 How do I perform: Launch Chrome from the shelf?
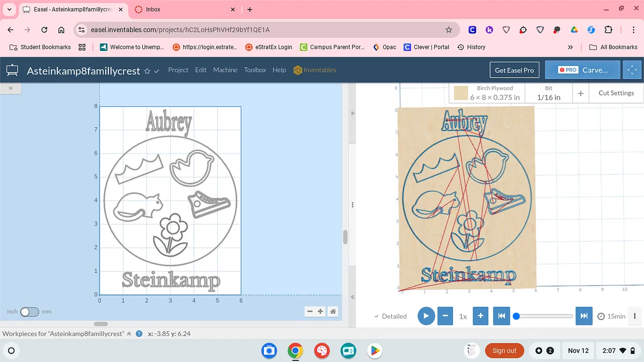pyautogui.click(x=295, y=351)
